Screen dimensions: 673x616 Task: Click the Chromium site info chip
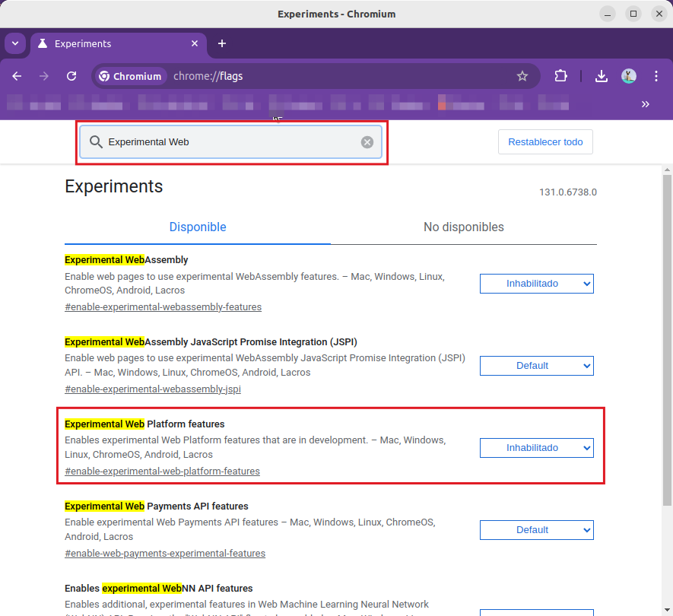[130, 76]
